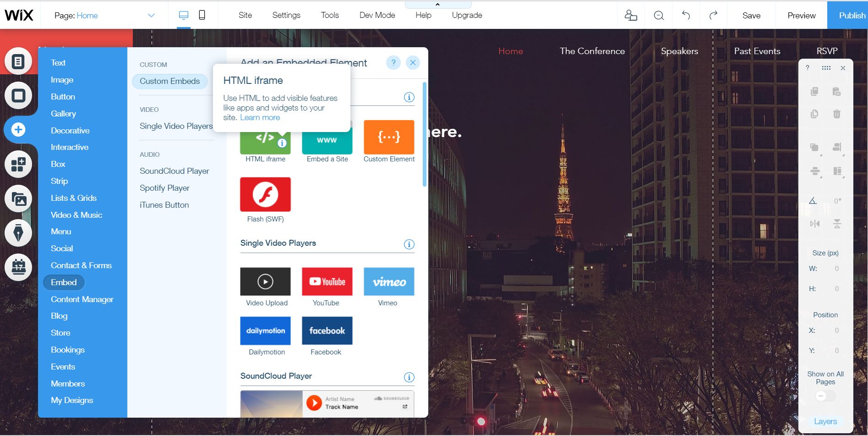Open the Media panel in the left sidebar

(18, 199)
